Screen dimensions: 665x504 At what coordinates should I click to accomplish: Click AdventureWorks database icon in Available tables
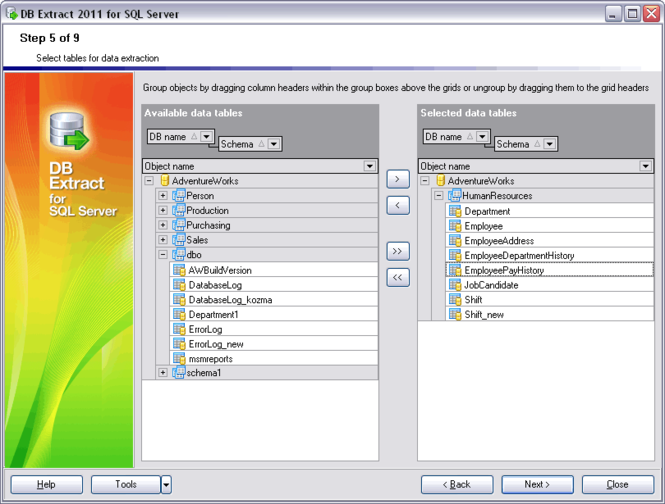coord(165,181)
